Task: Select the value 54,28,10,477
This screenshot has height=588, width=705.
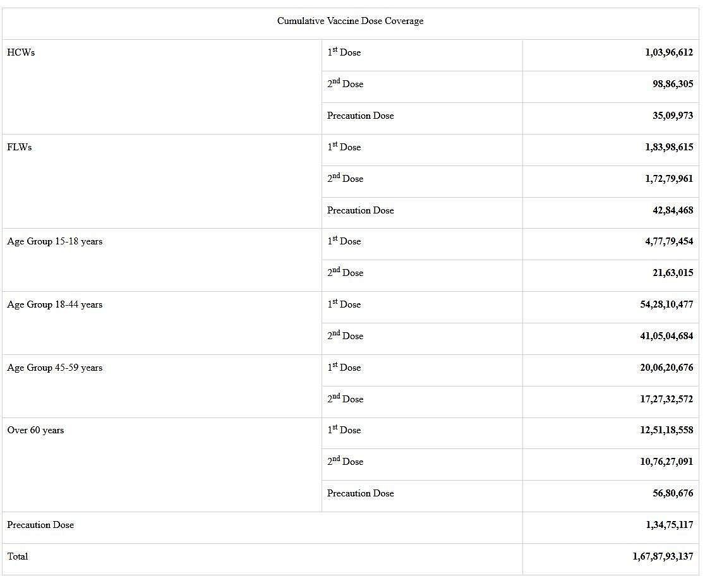Action: coord(666,304)
